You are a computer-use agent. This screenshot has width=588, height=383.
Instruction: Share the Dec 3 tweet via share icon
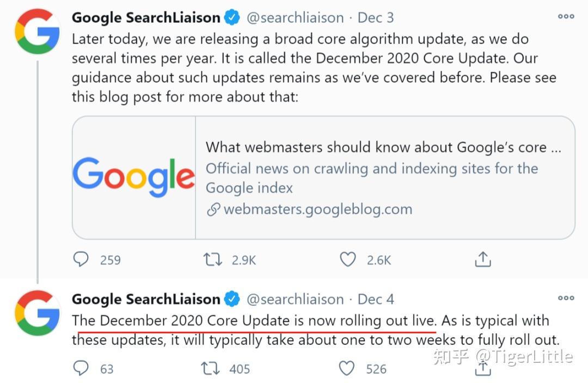click(x=482, y=260)
